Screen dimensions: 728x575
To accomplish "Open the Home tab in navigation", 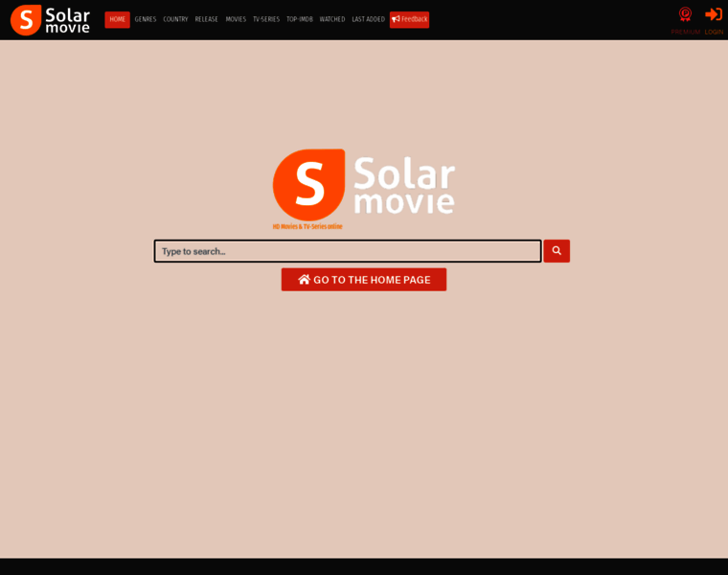I will (x=117, y=19).
